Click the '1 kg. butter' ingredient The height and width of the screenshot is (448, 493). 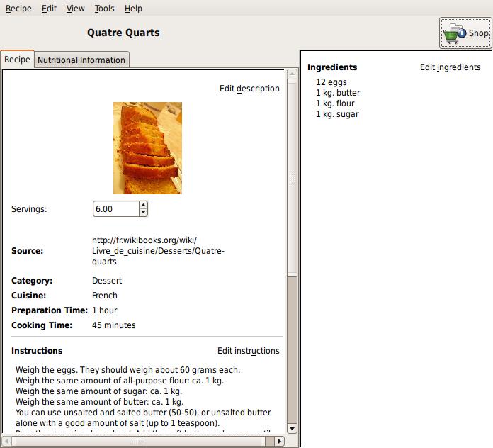338,93
